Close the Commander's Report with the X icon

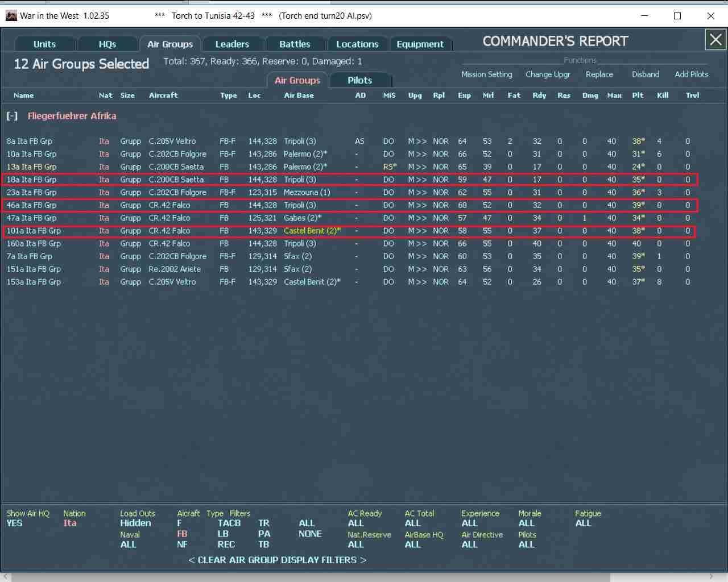click(715, 40)
